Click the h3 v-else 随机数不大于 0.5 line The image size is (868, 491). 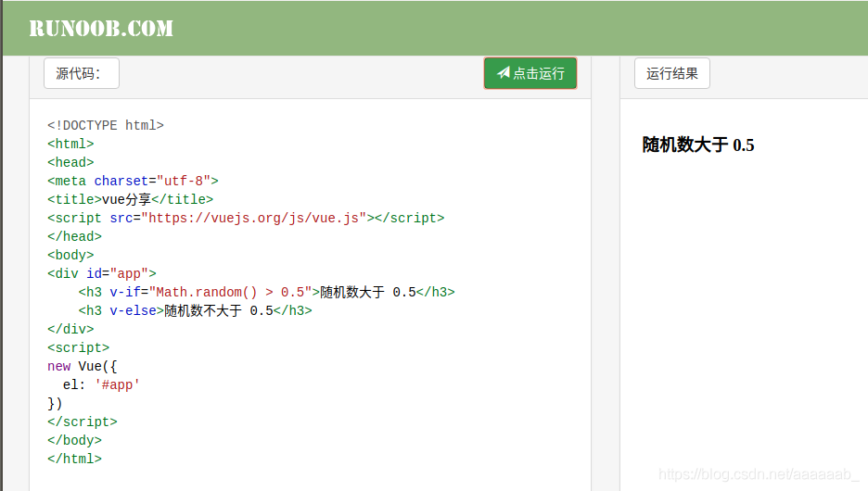click(x=195, y=310)
